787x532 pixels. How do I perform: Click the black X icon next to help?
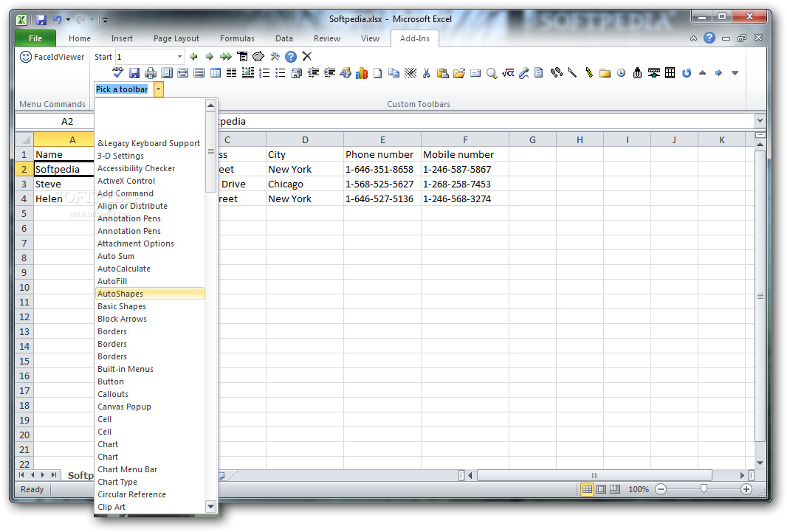point(307,56)
